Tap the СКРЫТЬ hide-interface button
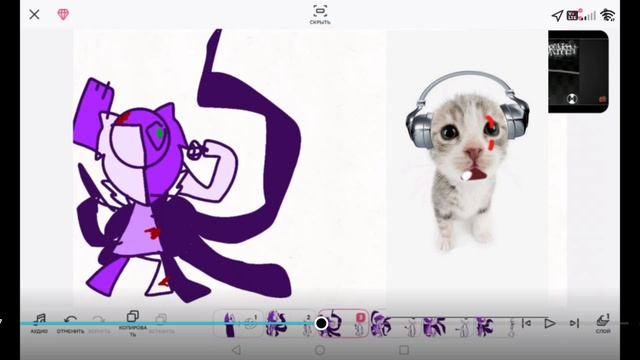Viewport: 640px width, 360px height. (320, 15)
